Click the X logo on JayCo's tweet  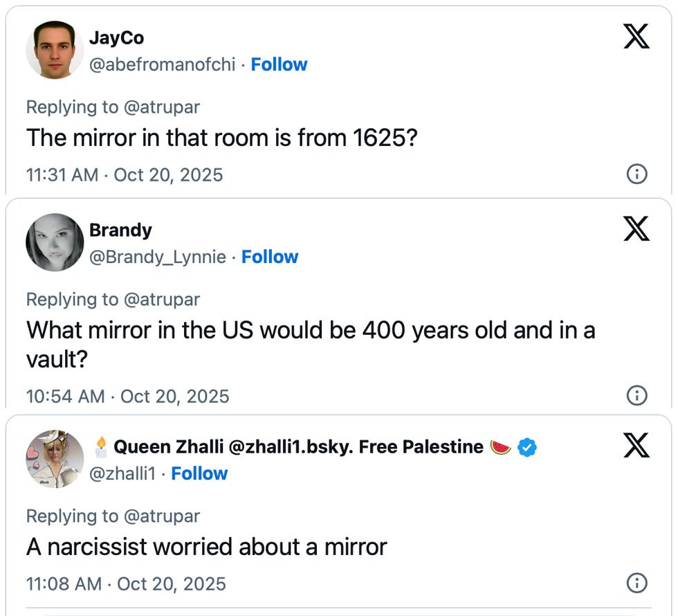(636, 36)
